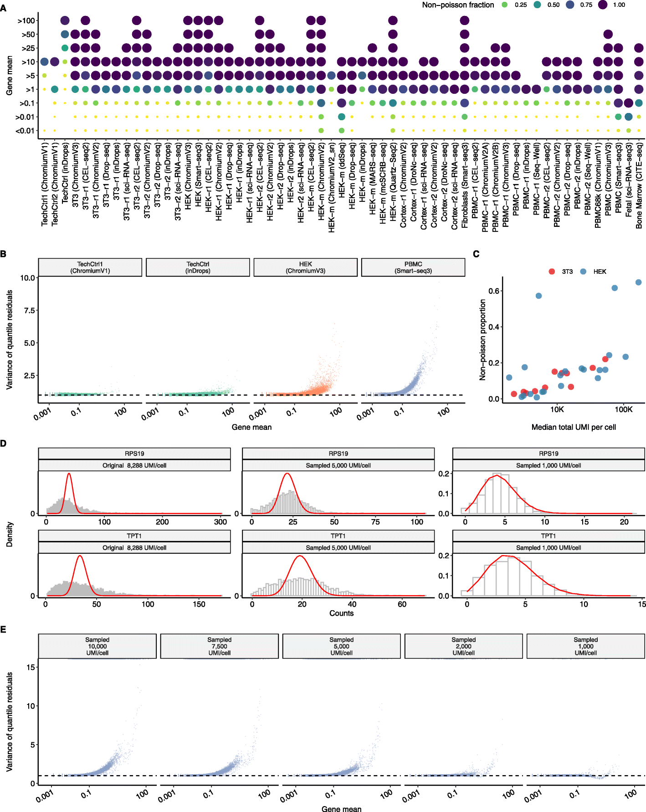Screen dimensions: 646x812
Task: Click panel A axis label "Fetal (sci-RNA-seq3)"
Action: point(629,180)
